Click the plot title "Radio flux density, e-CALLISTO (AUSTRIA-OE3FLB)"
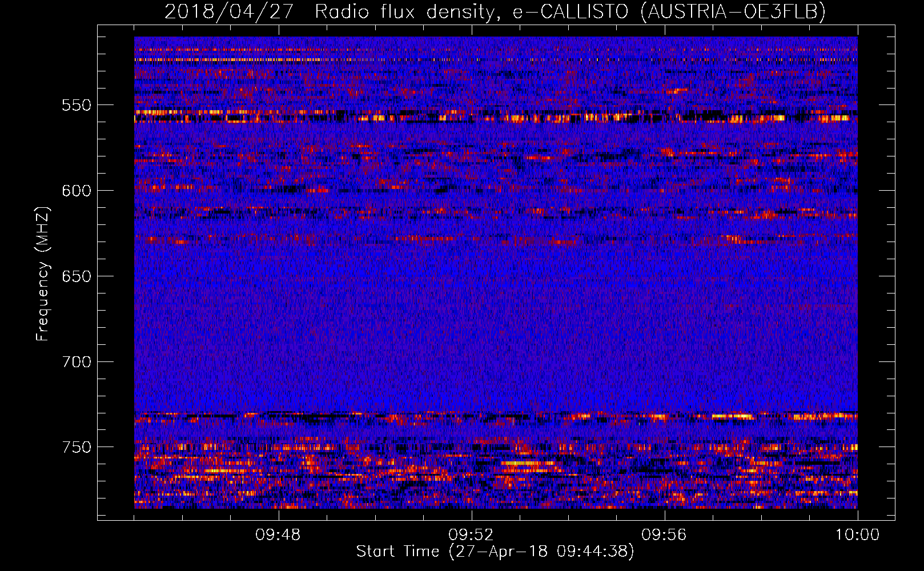This screenshot has width=924, height=571. click(x=570, y=11)
